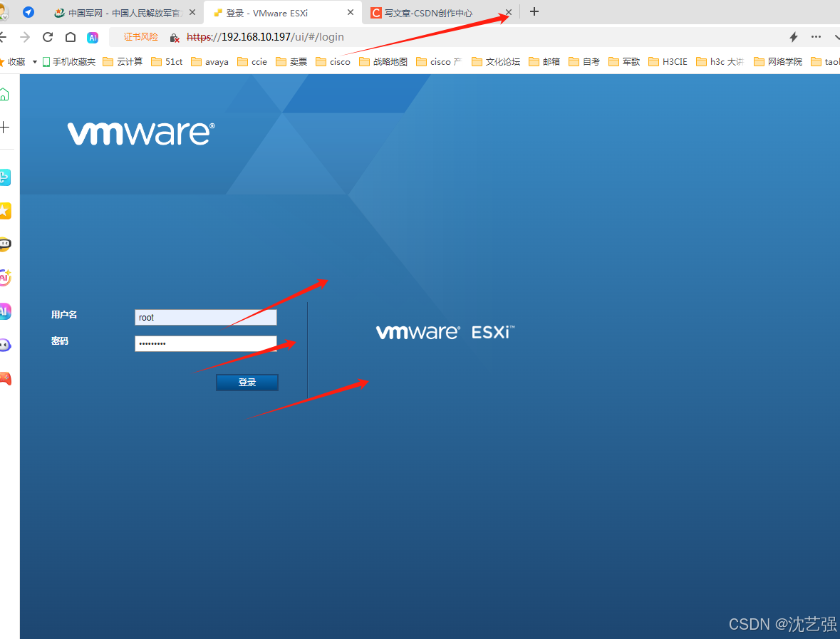Open the sidebar gradient AI square icon
The height and width of the screenshot is (639, 840).
point(5,311)
